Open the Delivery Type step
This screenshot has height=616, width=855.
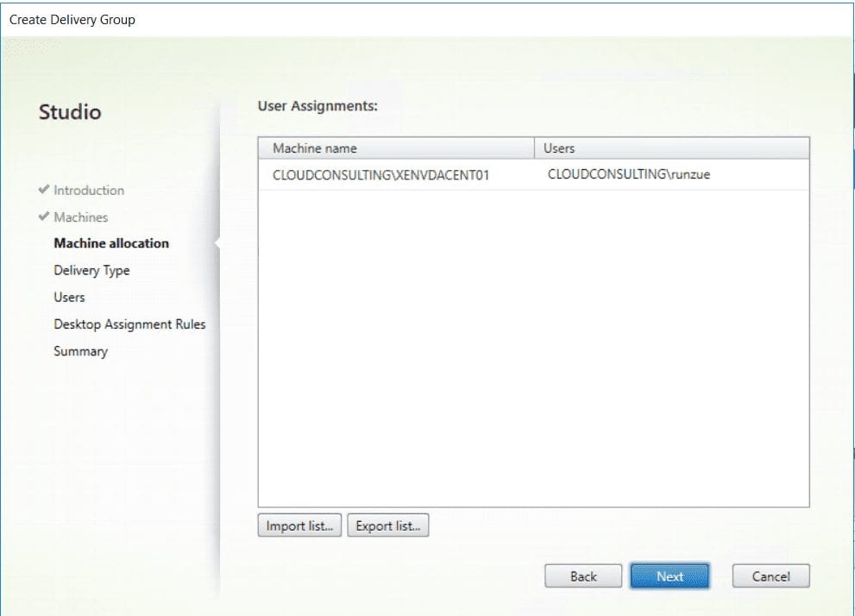[91, 270]
